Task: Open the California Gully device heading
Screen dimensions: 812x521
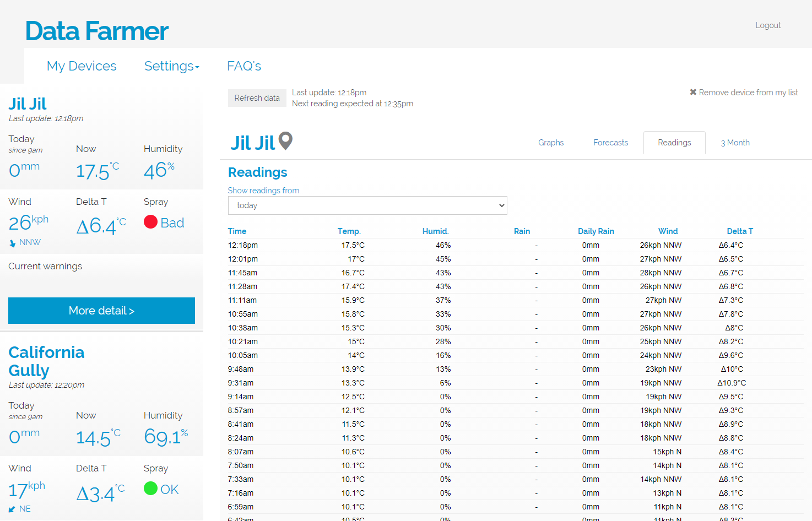Action: (x=46, y=361)
